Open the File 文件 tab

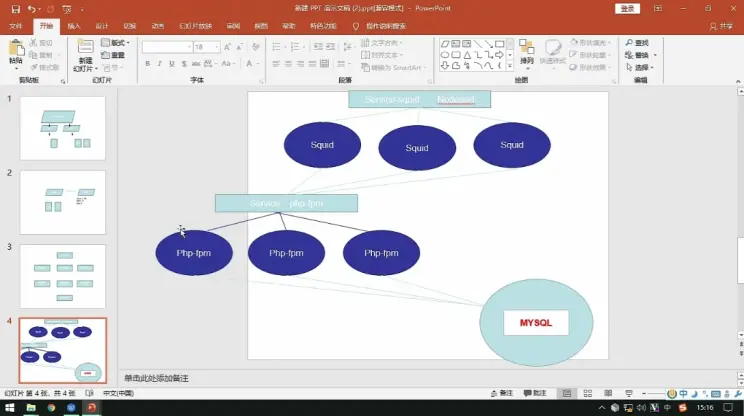[16, 26]
